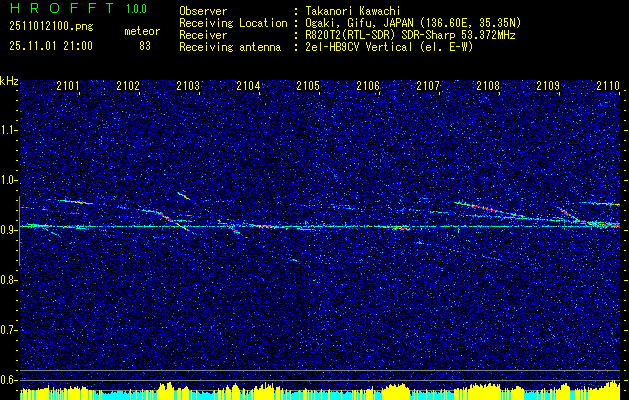629x400 pixels.
Task: Click the HROFFT title text
Action: point(62,8)
